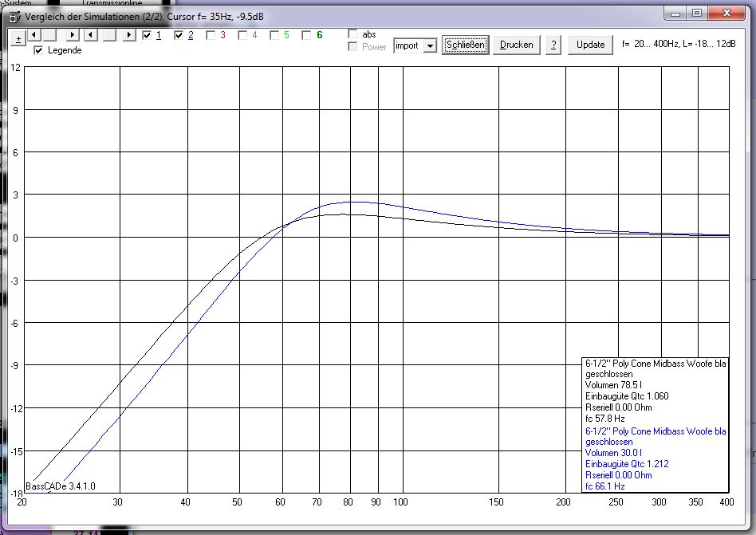Click the thumb of the second scrollbar
The image size is (756, 535).
point(109,35)
